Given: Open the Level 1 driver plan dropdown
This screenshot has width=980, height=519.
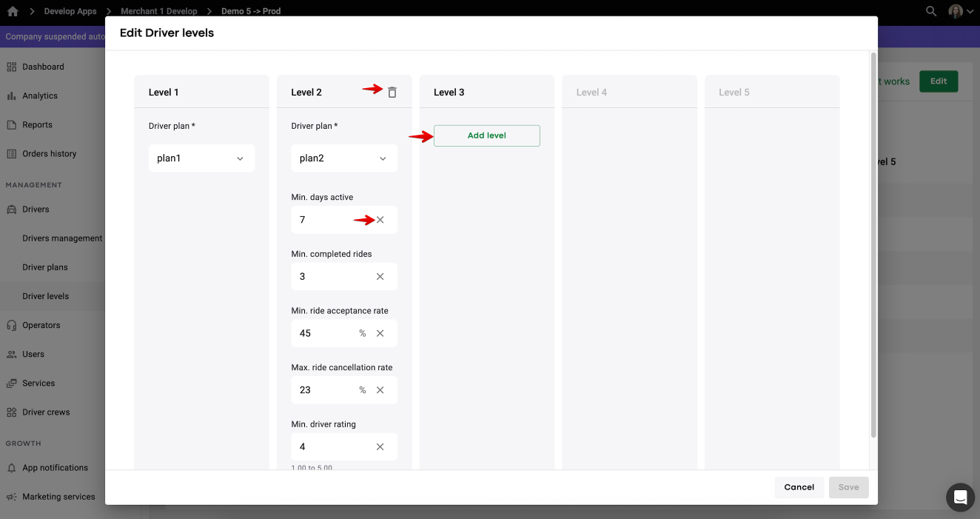Looking at the screenshot, I should [201, 158].
